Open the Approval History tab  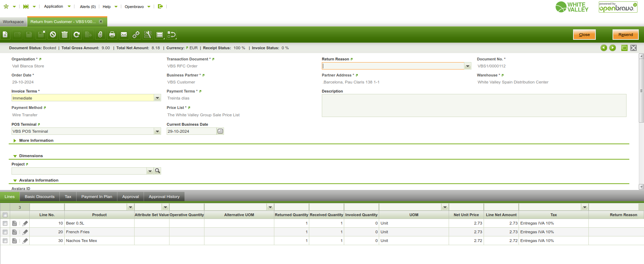164,197
